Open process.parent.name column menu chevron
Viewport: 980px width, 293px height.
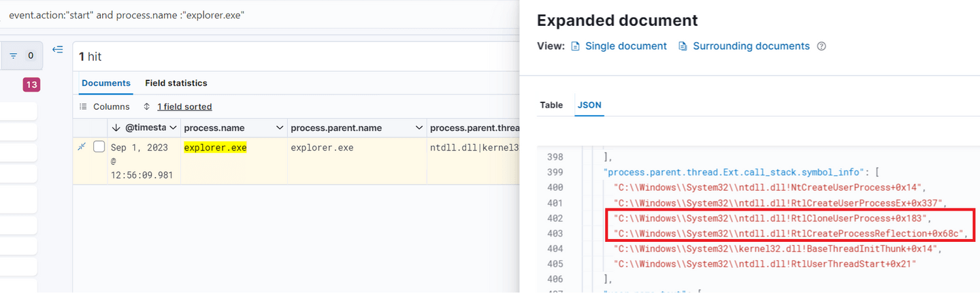point(419,128)
